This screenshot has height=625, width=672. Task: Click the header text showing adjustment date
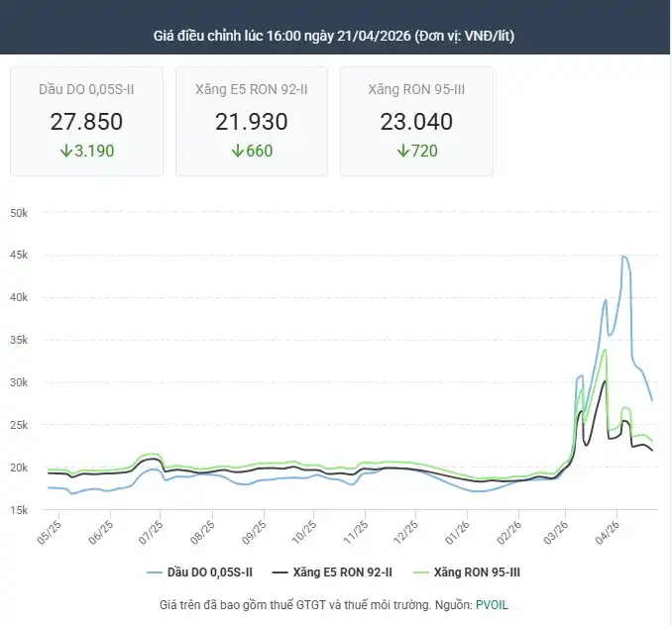(x=334, y=36)
